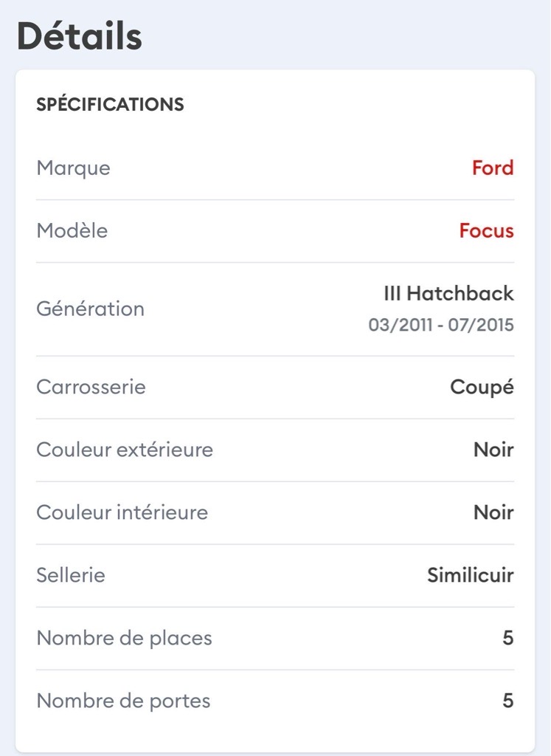The image size is (551, 756).
Task: Click the 03/2011 - 07/2015 date range
Action: (441, 326)
